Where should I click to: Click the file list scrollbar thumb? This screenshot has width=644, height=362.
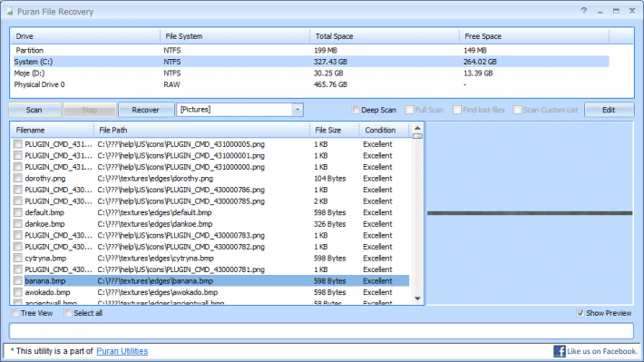417,136
